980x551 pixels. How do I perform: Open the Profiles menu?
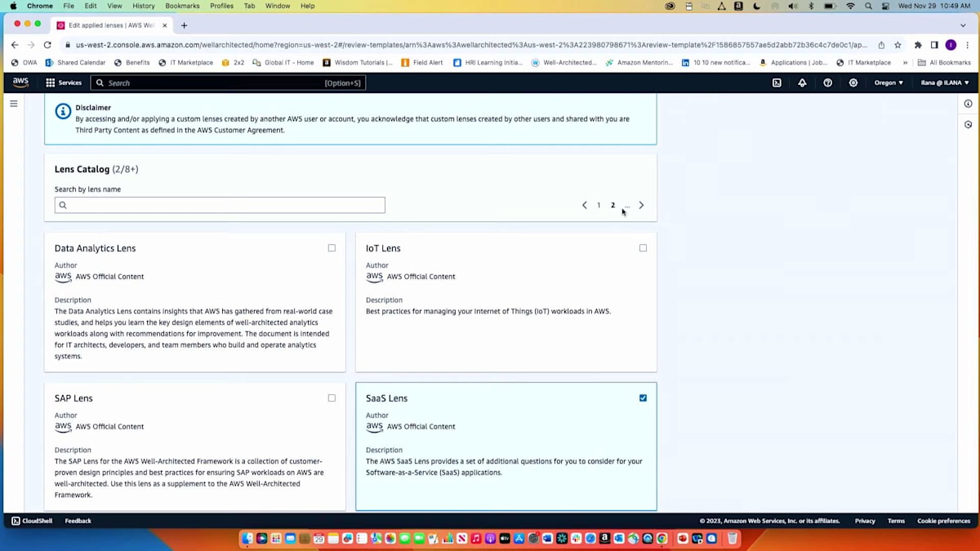pyautogui.click(x=221, y=6)
